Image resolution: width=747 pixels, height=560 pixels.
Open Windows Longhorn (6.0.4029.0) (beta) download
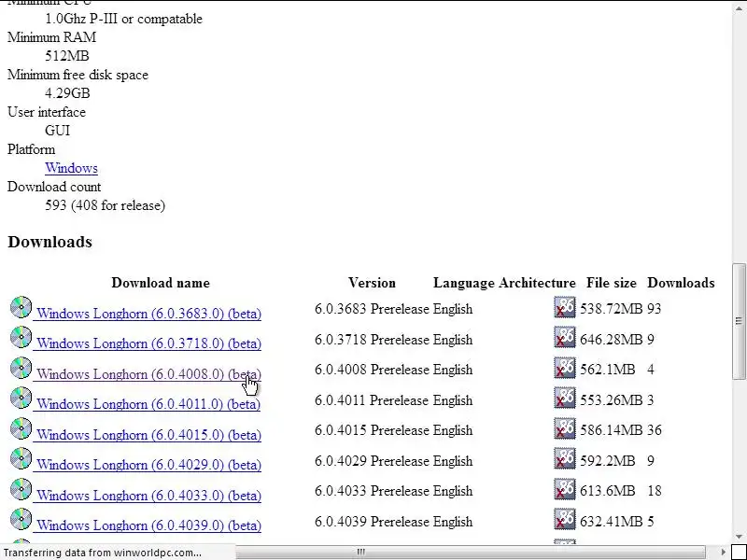click(148, 464)
